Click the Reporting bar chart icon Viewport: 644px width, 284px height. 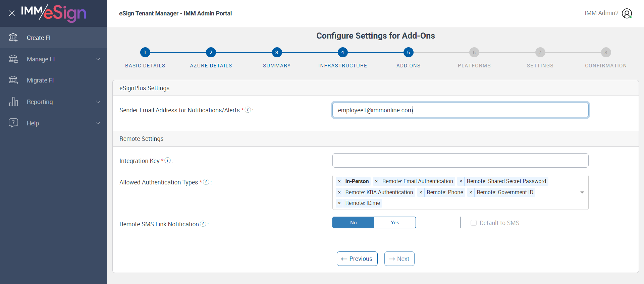click(x=13, y=102)
